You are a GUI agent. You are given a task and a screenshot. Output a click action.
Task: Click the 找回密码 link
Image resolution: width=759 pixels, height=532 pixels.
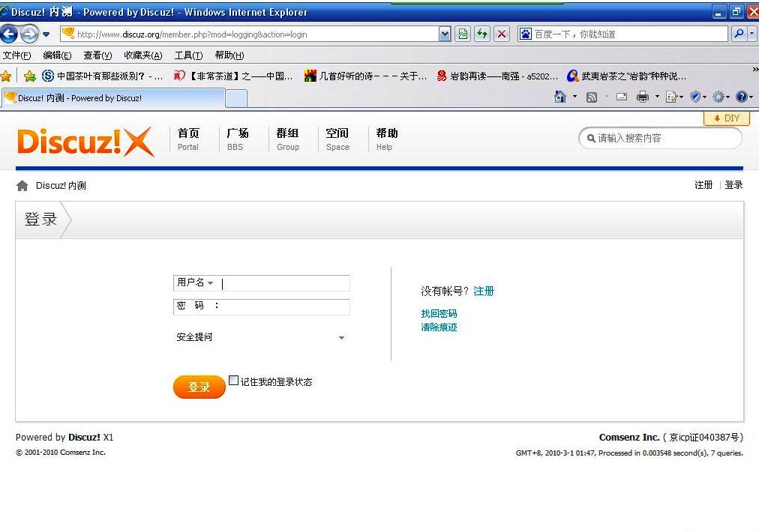[439, 314]
